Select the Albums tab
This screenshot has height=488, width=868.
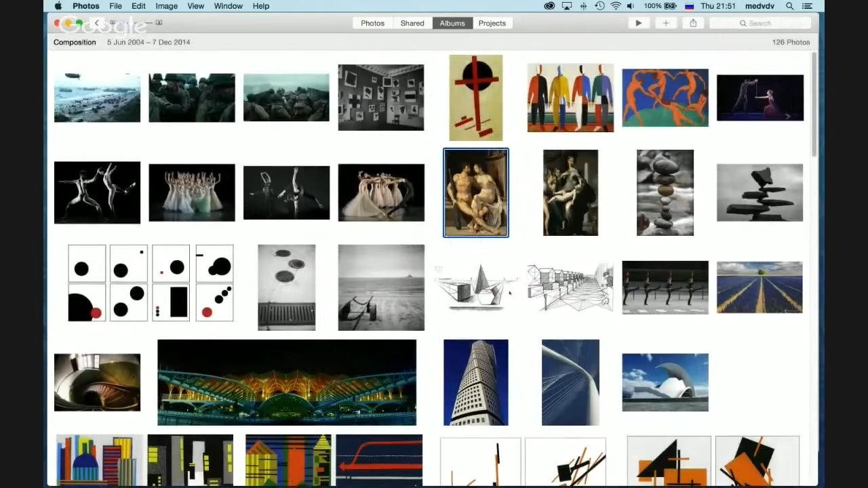pos(452,23)
